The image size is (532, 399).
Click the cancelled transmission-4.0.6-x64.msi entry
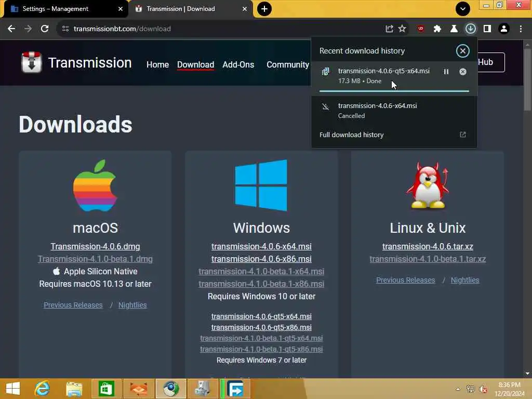[394, 111]
